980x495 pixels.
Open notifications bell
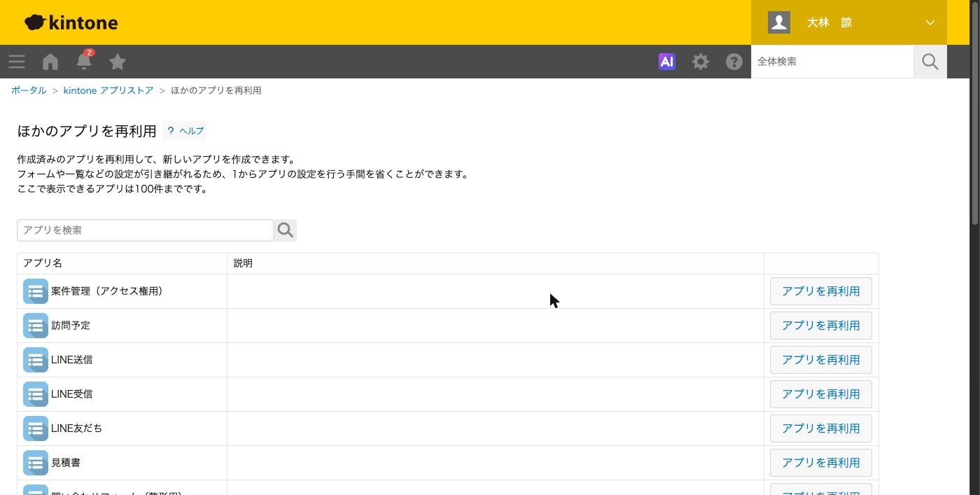84,61
